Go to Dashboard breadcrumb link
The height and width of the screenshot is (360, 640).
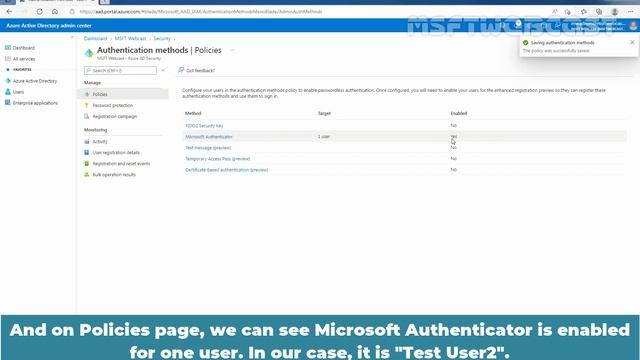(x=96, y=38)
